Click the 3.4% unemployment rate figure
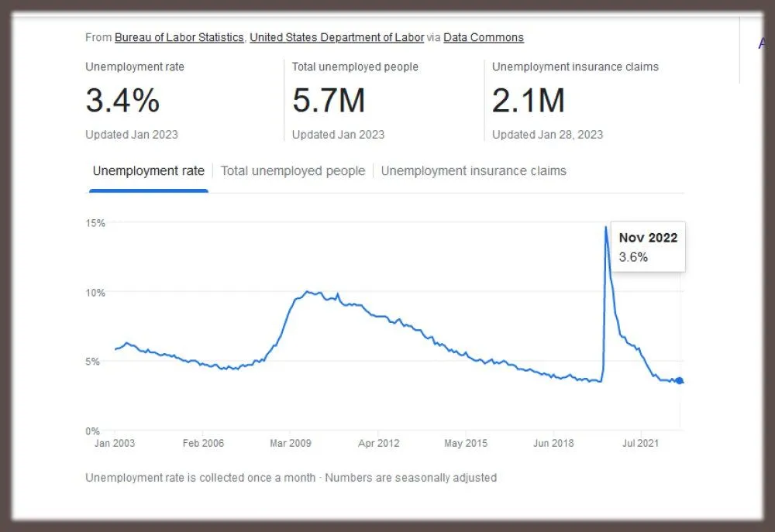The width and height of the screenshot is (775, 532). (122, 101)
